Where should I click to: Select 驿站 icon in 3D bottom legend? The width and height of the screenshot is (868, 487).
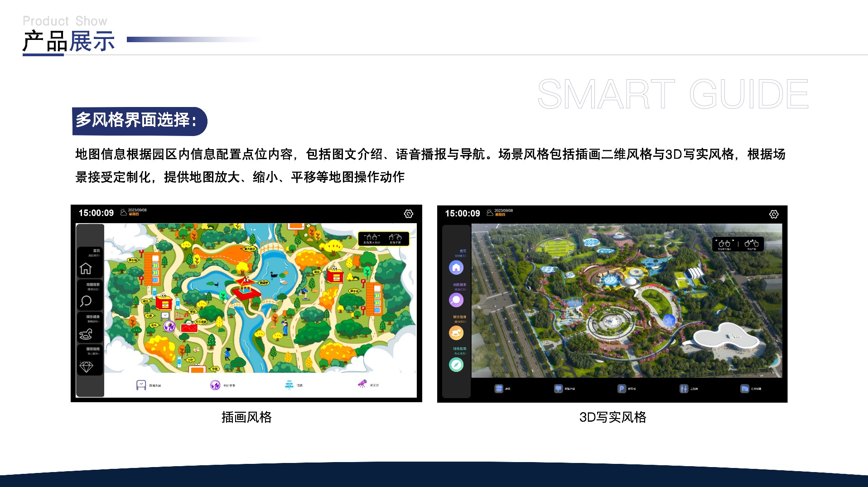point(499,389)
